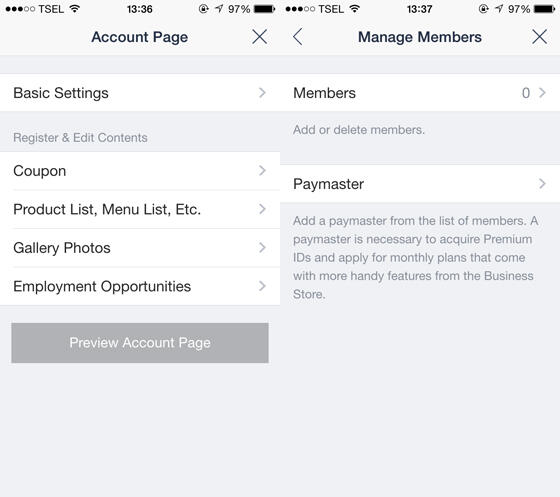The height and width of the screenshot is (497, 560).
Task: Click the Preview Account Page button
Action: click(140, 343)
